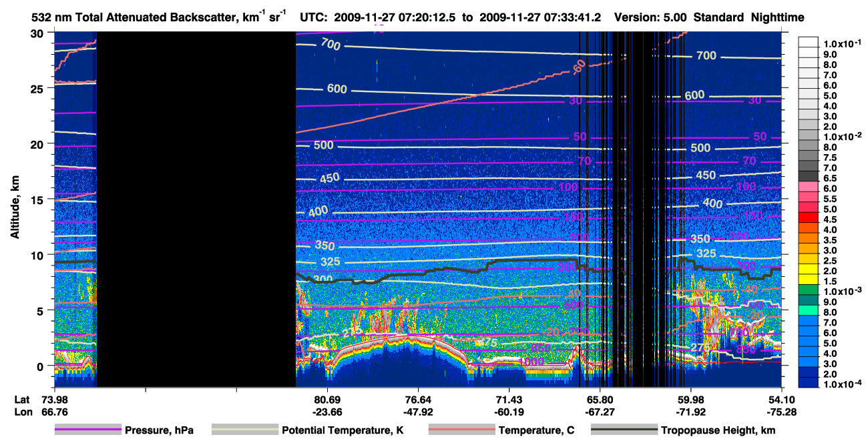Click the dark Tropopause Height legend line sample
868x445 pixels.
pyautogui.click(x=624, y=430)
